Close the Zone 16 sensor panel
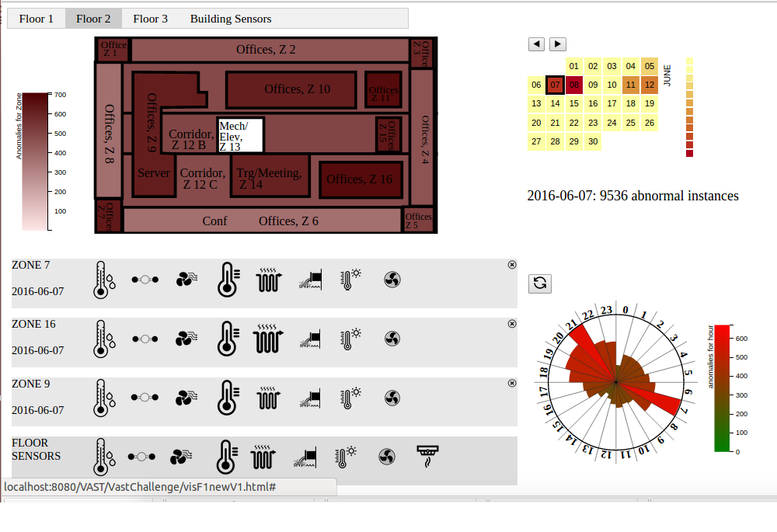This screenshot has height=532, width=777. tap(511, 324)
